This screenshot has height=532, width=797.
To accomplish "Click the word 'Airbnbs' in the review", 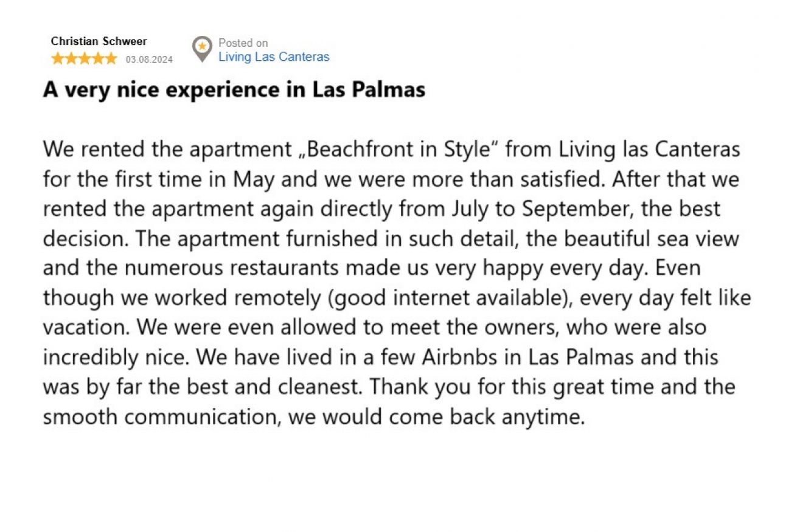I will [460, 357].
